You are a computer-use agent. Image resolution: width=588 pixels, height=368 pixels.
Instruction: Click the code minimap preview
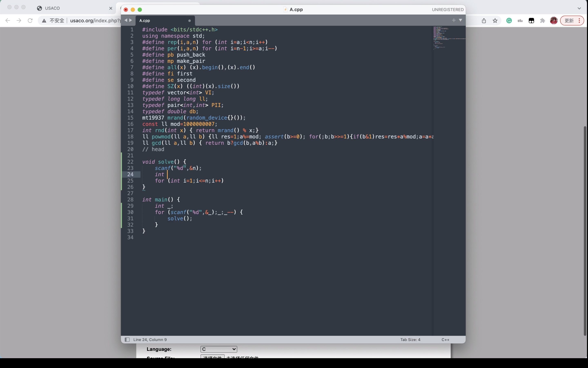[450, 38]
